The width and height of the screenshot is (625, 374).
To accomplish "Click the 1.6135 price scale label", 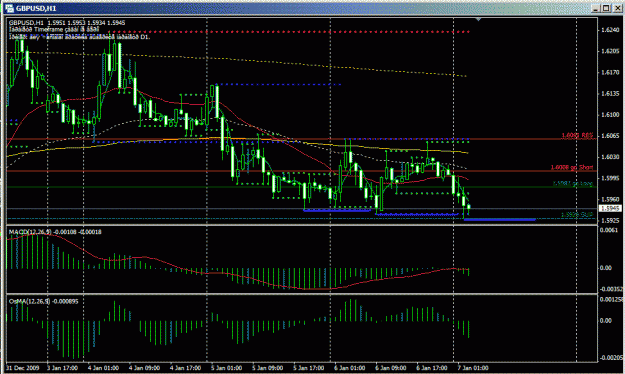I will tap(610, 93).
